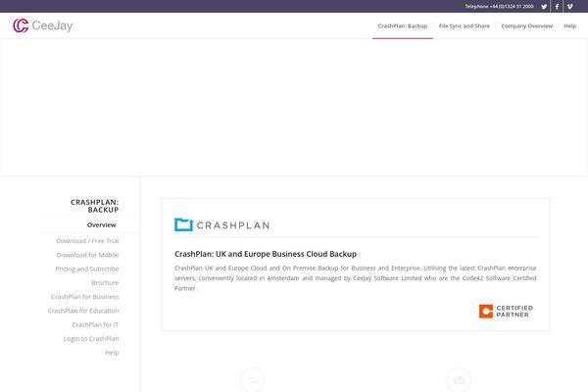Image resolution: width=588 pixels, height=392 pixels.
Task: Click the telephone number in top bar
Action: 499,7
